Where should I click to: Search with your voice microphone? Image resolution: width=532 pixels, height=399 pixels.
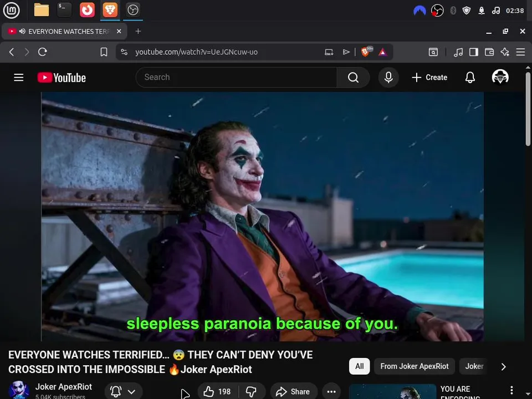[388, 78]
